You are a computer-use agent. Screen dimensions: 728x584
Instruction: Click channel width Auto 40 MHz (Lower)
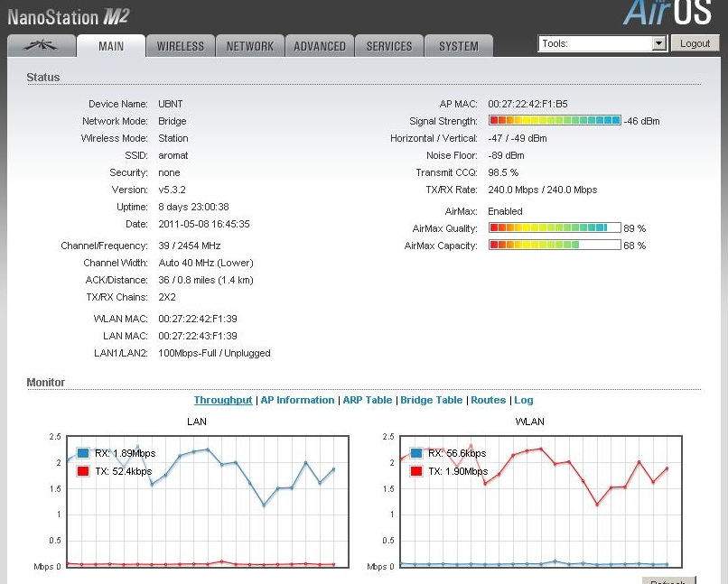(206, 263)
